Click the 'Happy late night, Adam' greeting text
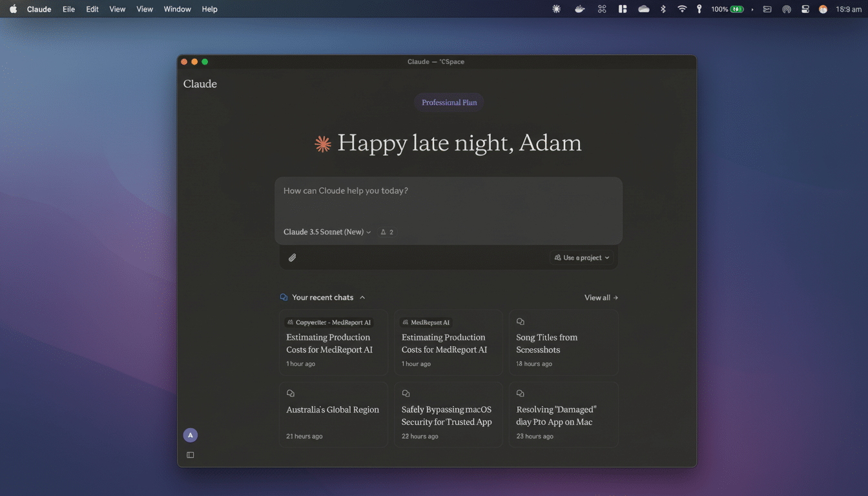 coord(459,143)
